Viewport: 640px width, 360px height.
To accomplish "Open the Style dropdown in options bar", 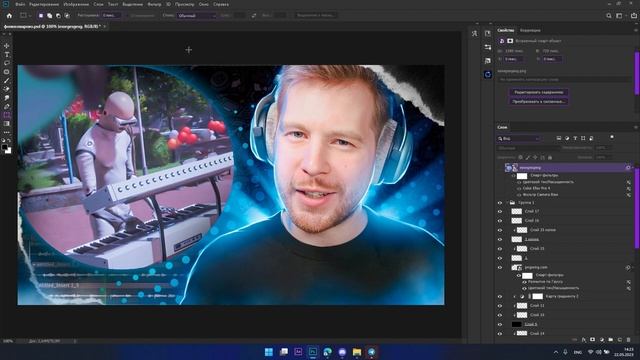I will pyautogui.click(x=196, y=16).
